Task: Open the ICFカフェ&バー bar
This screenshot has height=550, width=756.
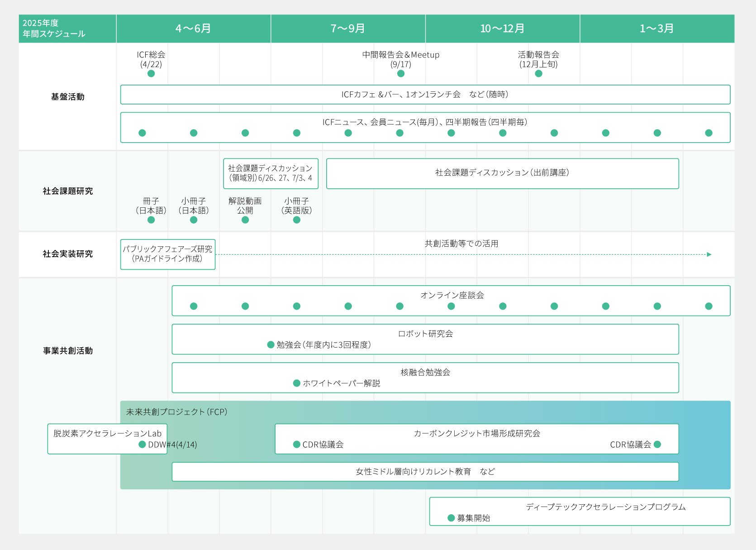Action: (x=425, y=95)
